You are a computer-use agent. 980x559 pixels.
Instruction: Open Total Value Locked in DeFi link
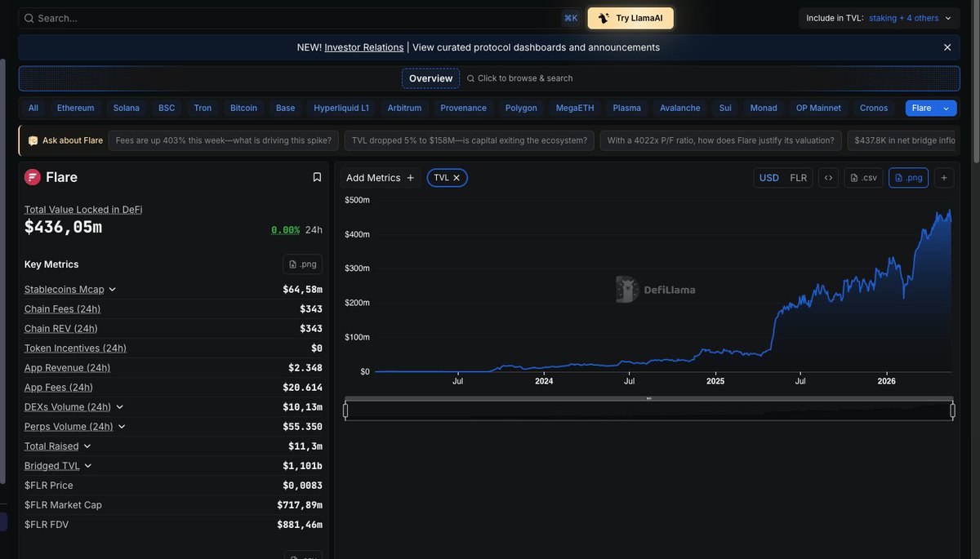click(83, 210)
